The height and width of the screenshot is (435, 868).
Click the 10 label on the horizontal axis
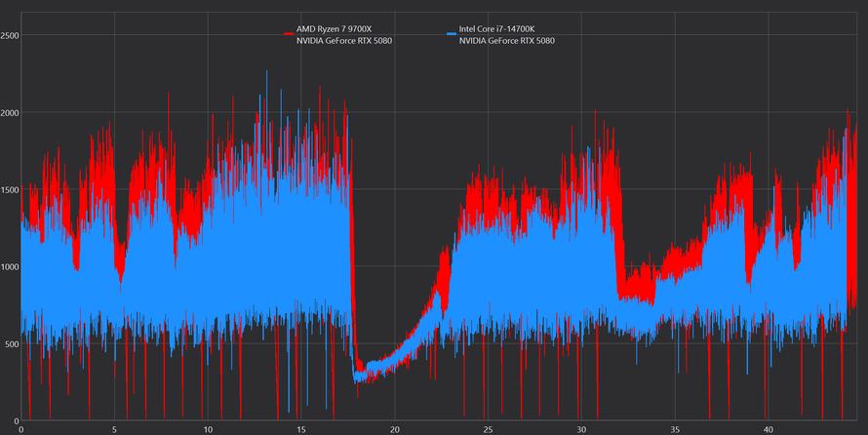click(x=208, y=428)
